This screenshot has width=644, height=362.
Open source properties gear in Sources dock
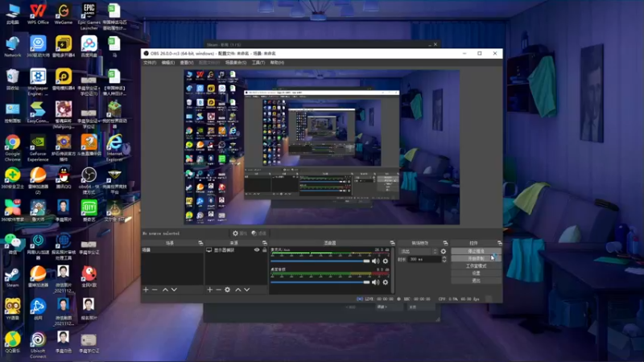[x=228, y=290]
